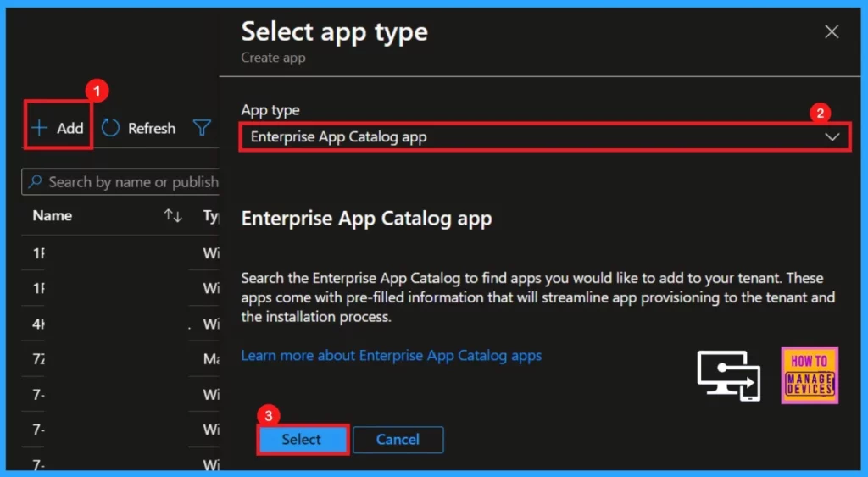
Task: Click the App type field label
Action: click(x=270, y=110)
